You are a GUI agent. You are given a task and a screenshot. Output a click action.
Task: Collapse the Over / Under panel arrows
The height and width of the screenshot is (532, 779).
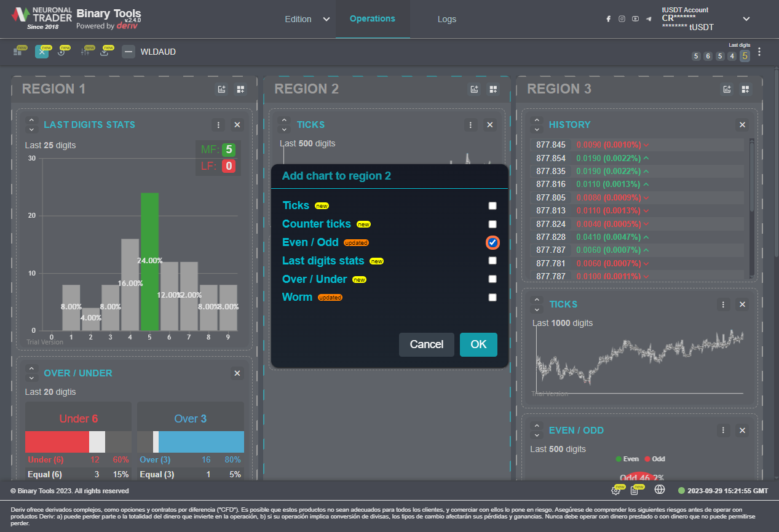click(x=32, y=373)
